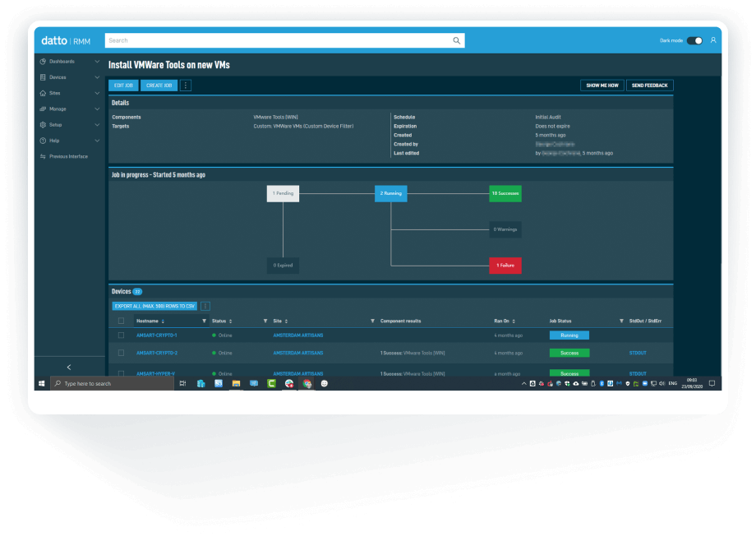Open the Windows notification center
Viewport: 756px width, 555px height.
[x=712, y=384]
